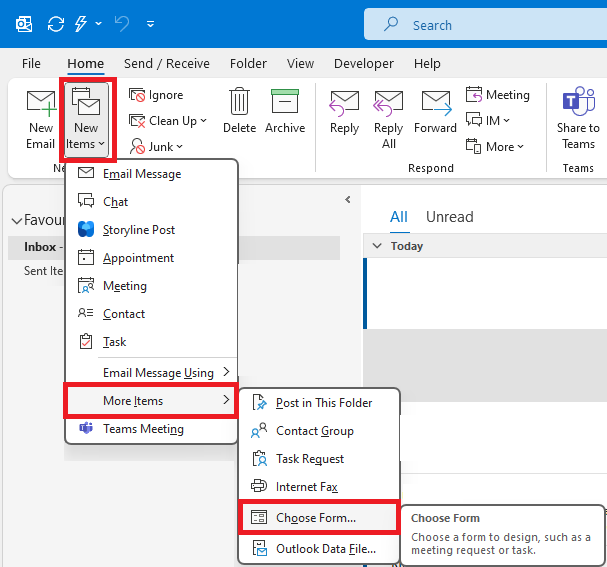This screenshot has width=607, height=567.
Task: Reply with Meeting in Respond group
Action: coord(497,95)
